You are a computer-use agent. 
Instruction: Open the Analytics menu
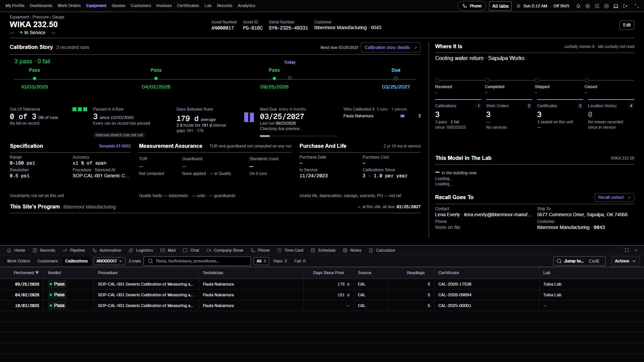pyautogui.click(x=246, y=6)
